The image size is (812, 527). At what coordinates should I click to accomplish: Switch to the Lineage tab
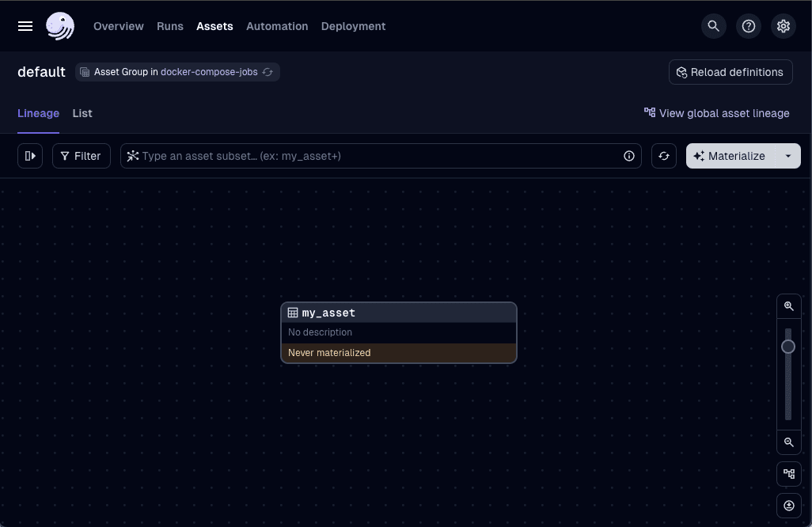click(x=38, y=113)
